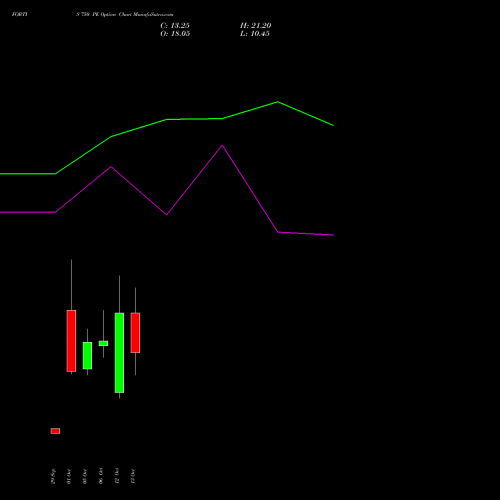Click the close value C: 13.25
This screenshot has width=500, height=500.
coord(175,26)
